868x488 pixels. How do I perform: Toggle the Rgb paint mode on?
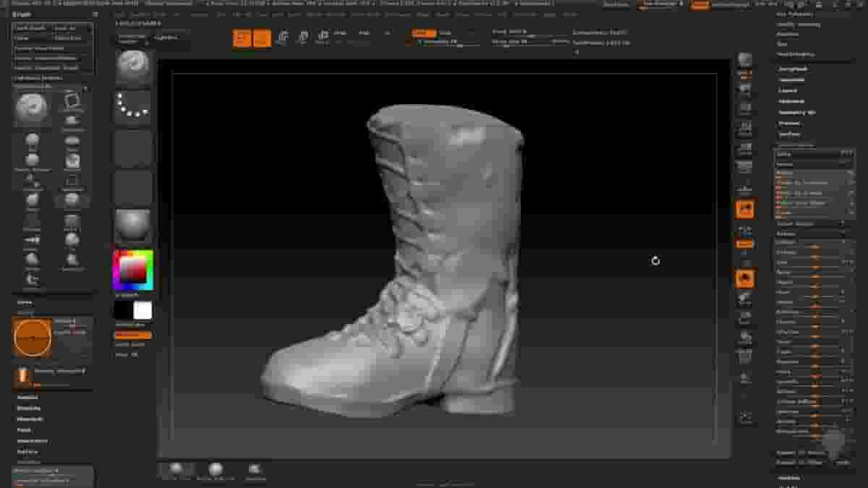click(365, 33)
